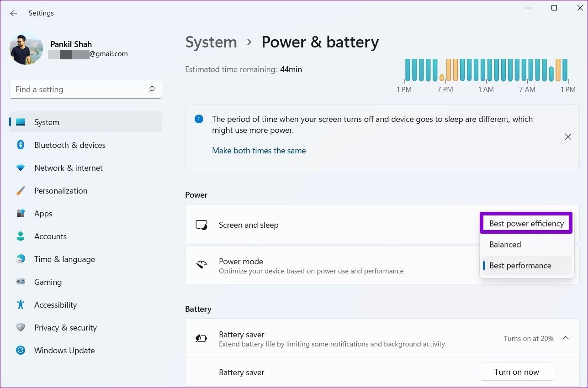Open System settings in sidebar
The image size is (588, 388).
[85, 122]
